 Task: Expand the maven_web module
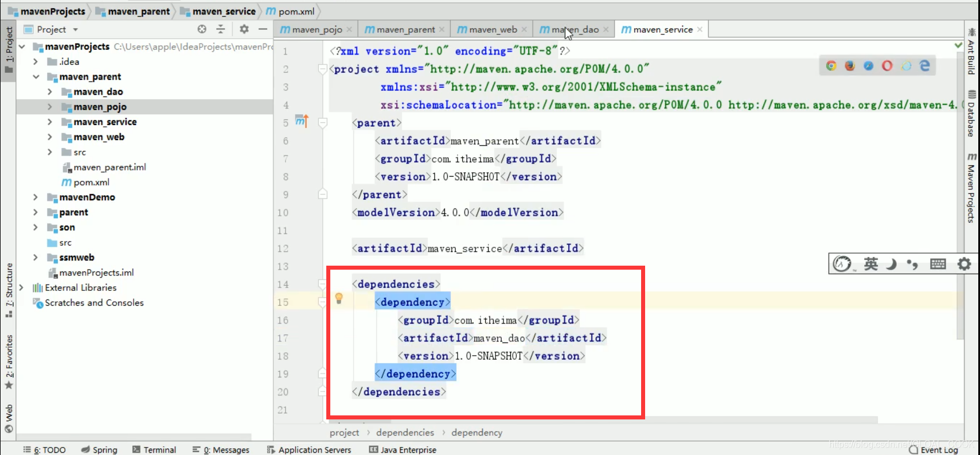point(49,137)
